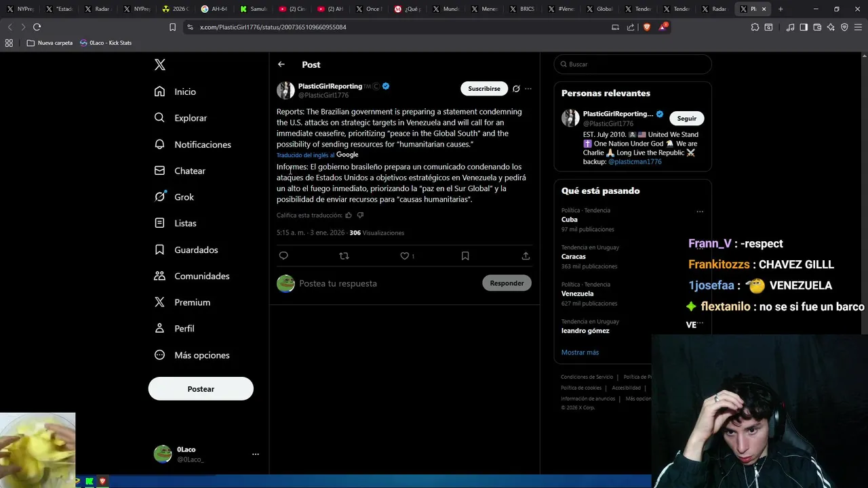Open PlasticGirlReporting author avatar
Screen dimensions: 868x488
[285, 90]
